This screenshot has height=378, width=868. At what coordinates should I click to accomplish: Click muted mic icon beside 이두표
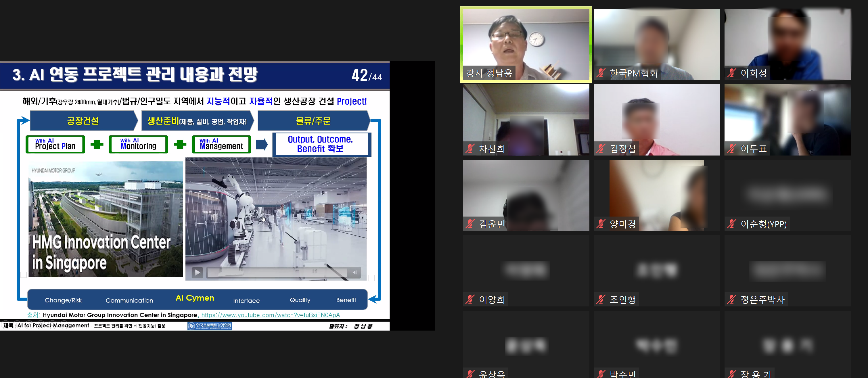[x=731, y=149]
